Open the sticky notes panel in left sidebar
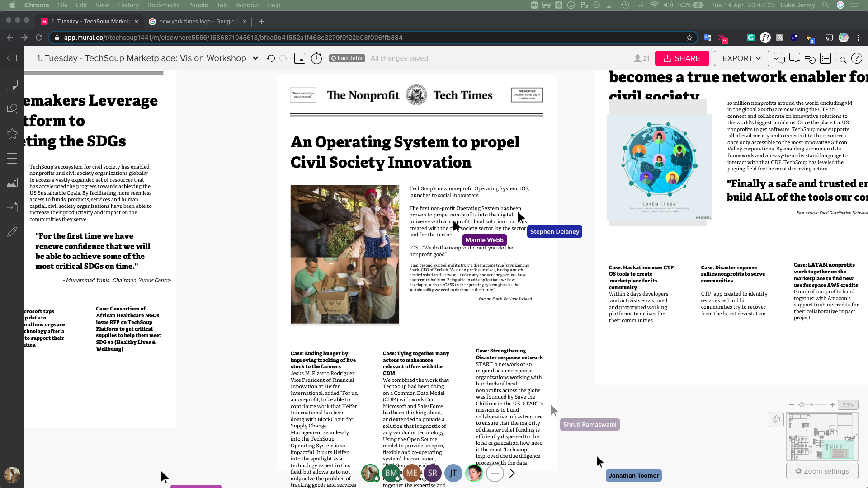The height and width of the screenshot is (488, 868). tap(12, 85)
